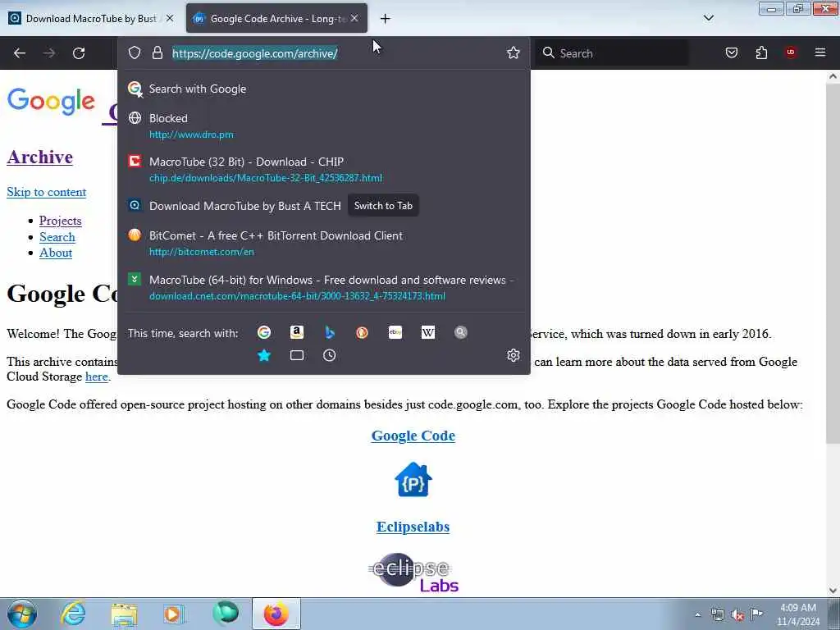Switch to Download MacroTube tab
This screenshot has width=840, height=630.
pos(91,19)
